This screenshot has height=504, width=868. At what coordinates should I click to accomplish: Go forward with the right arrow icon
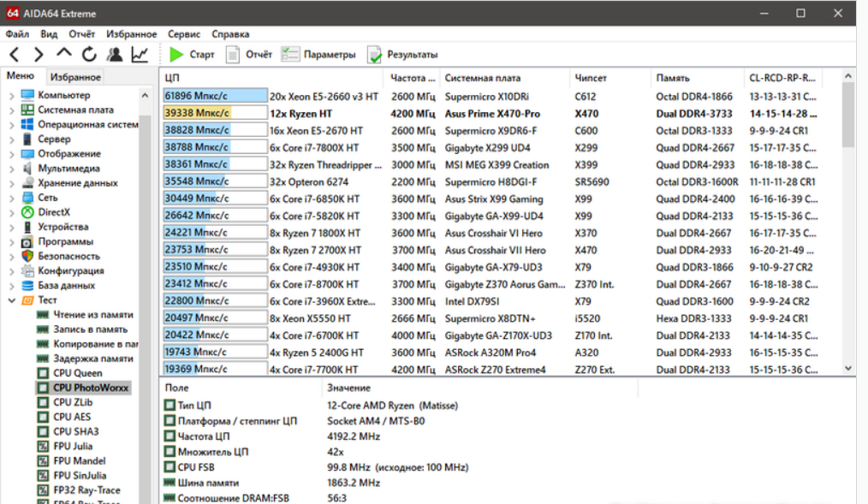(x=39, y=54)
